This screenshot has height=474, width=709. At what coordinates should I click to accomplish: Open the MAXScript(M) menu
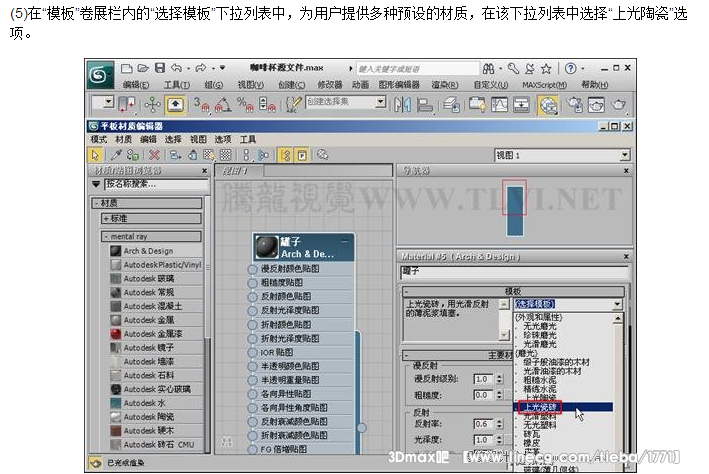click(544, 85)
